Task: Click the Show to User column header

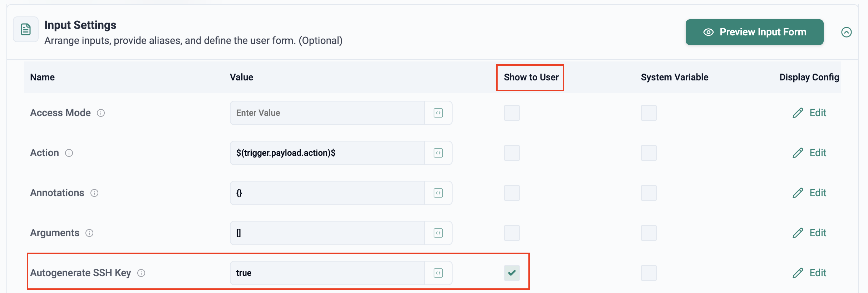Action: click(x=531, y=77)
